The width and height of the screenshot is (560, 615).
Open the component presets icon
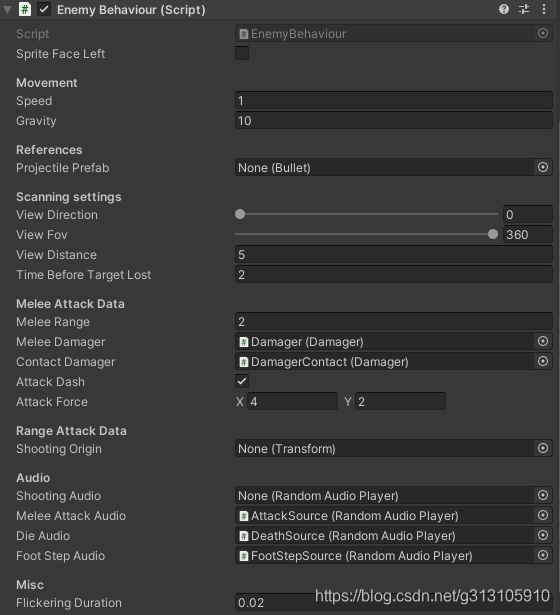coord(524,9)
